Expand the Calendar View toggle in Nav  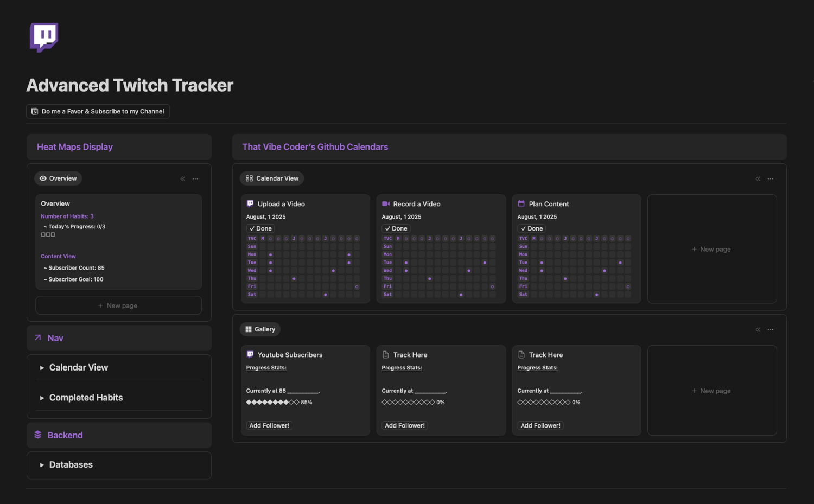(42, 368)
